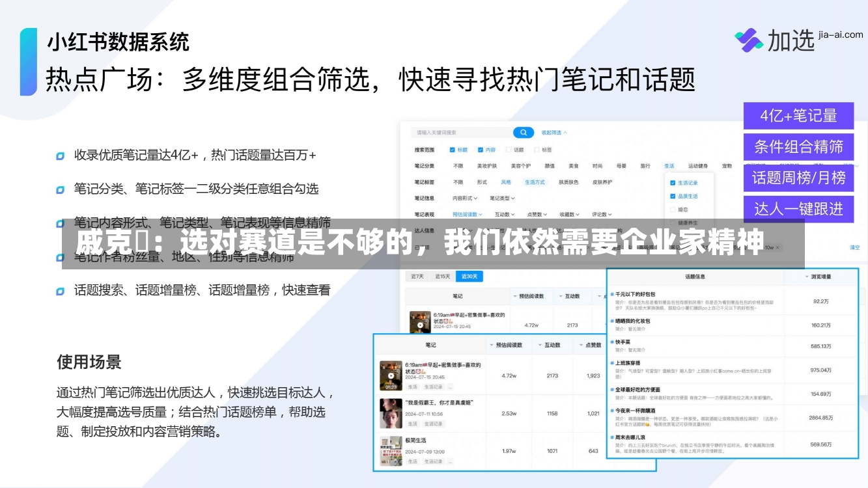Uncheck 品质生活 in the 生活 dropdown
The image size is (868, 488).
(673, 196)
